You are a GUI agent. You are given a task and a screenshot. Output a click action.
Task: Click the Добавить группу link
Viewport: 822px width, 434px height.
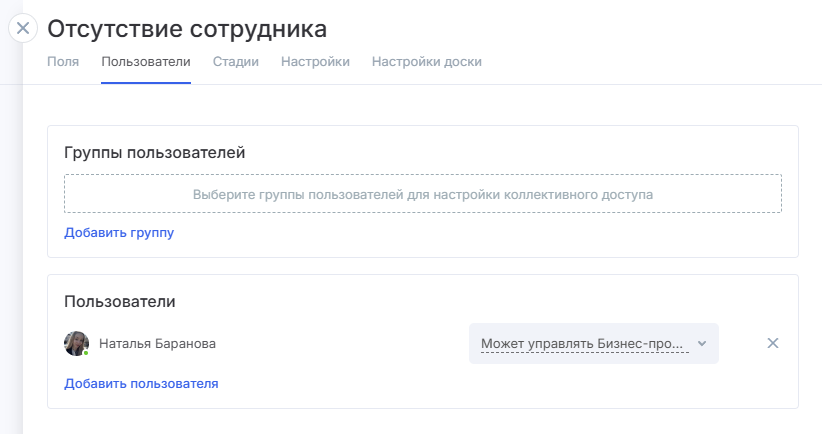(x=119, y=233)
